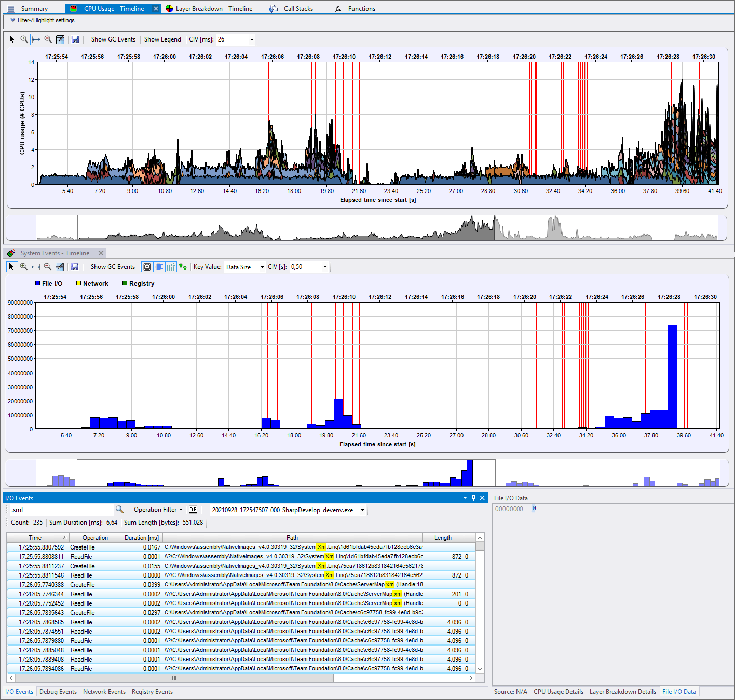The height and width of the screenshot is (700, 735).
Task: Select the zoom-out magnifier in System Events toolbar
Action: click(48, 266)
